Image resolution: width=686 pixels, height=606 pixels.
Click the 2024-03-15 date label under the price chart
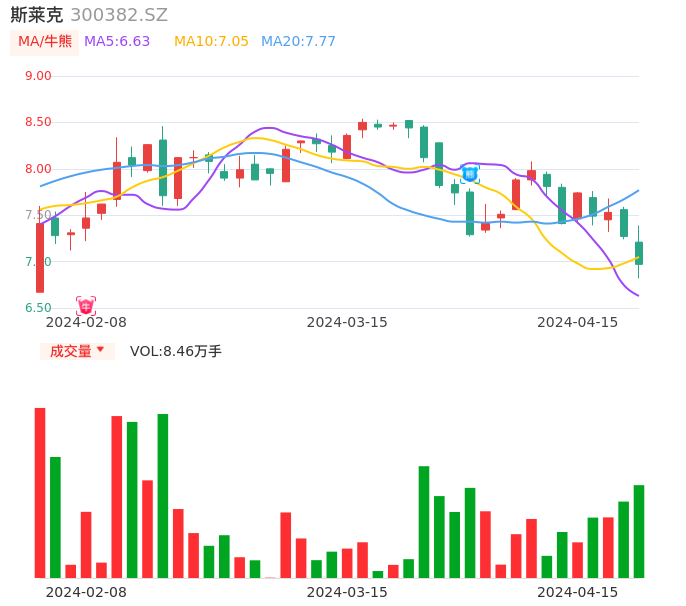point(346,322)
